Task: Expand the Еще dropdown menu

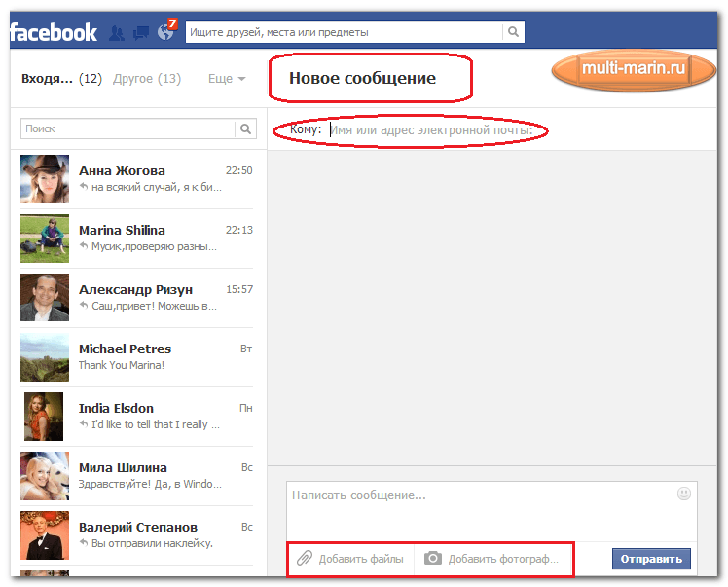Action: point(227,79)
